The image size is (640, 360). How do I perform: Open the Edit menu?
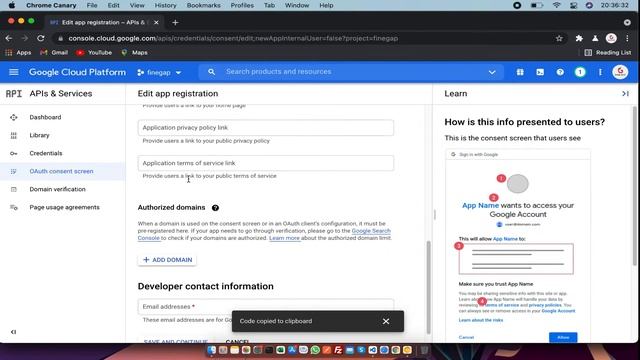(113, 5)
